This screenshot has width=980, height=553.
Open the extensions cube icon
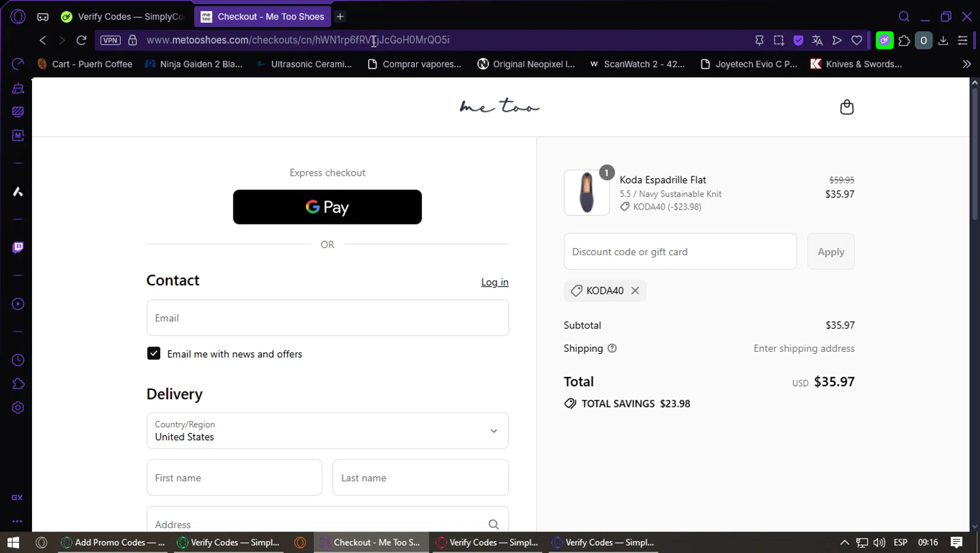[904, 40]
